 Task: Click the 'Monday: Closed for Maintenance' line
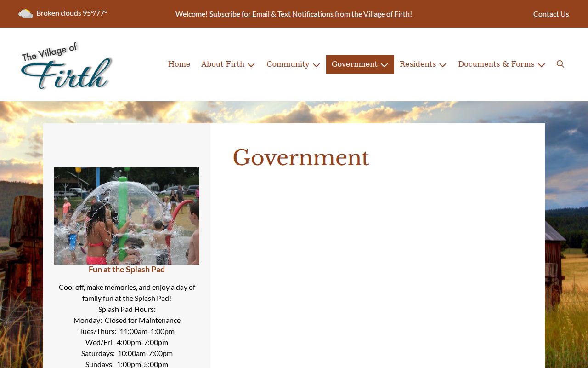127,320
